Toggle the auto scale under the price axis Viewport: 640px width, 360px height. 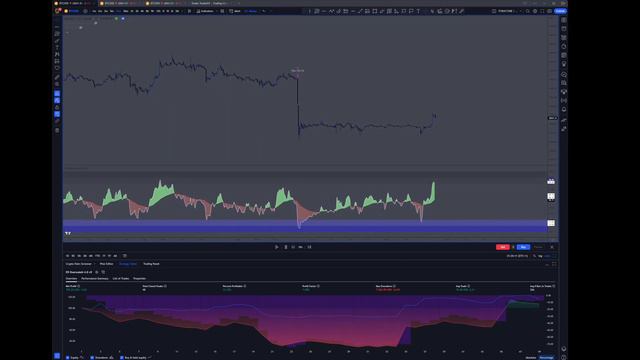[547, 256]
